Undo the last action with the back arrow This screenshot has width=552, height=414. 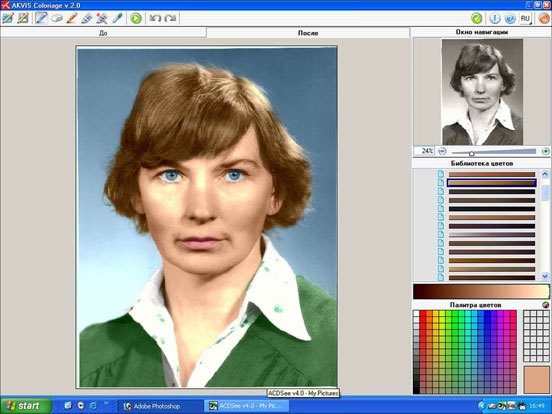coord(155,18)
